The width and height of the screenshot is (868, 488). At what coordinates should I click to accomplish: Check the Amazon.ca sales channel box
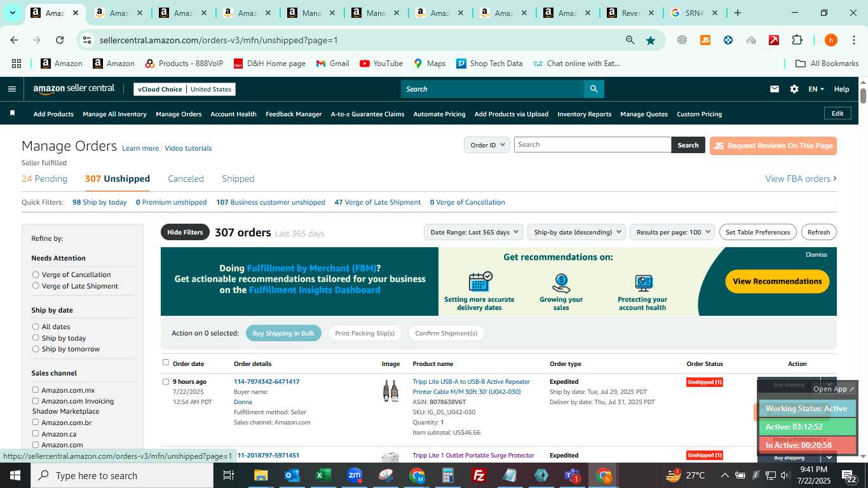pos(36,433)
